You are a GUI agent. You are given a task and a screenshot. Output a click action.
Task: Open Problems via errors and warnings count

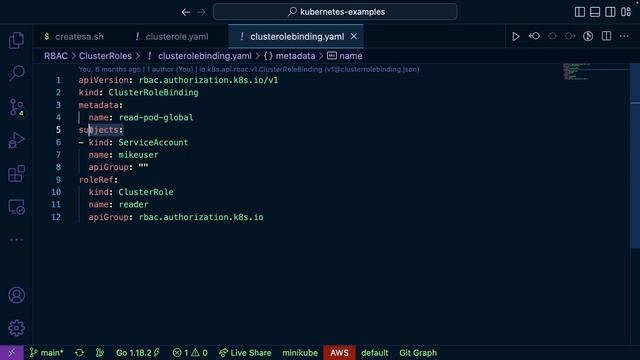coord(190,353)
